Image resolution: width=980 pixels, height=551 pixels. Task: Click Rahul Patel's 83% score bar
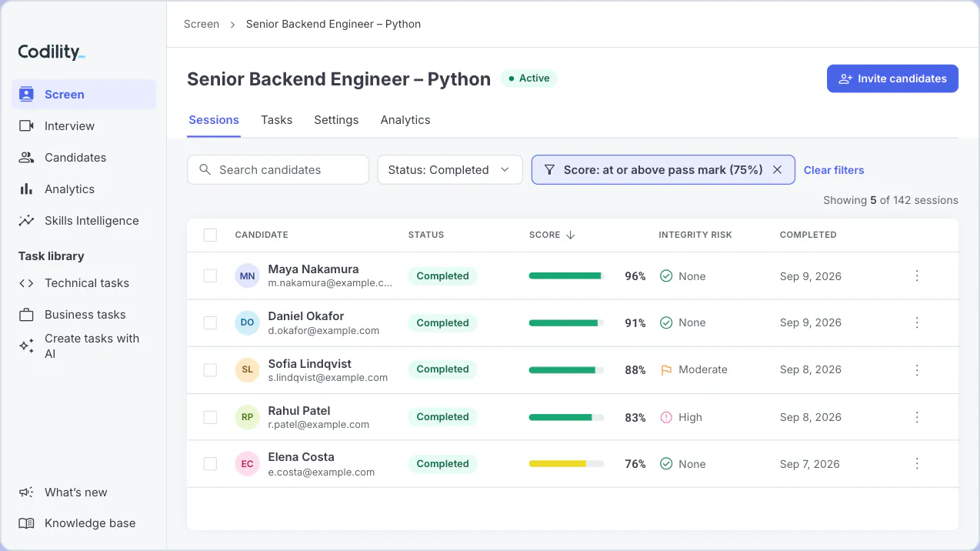(566, 417)
